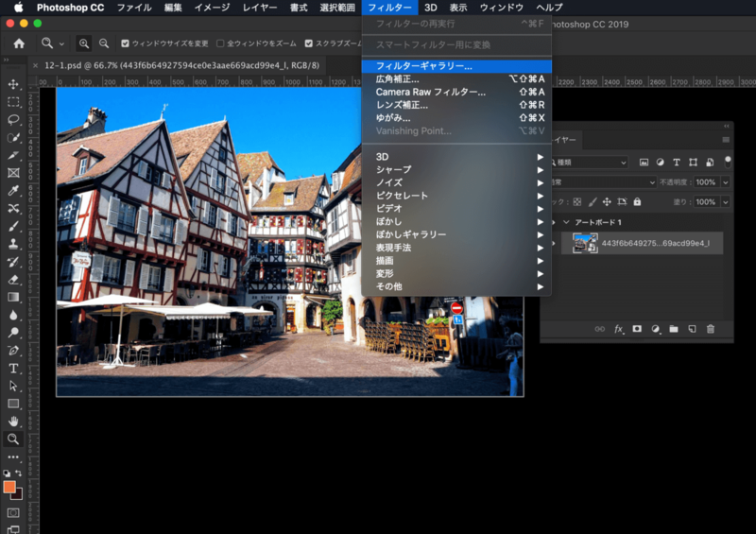756x534 pixels.
Task: Select the Patch healing tool
Action: 13,208
